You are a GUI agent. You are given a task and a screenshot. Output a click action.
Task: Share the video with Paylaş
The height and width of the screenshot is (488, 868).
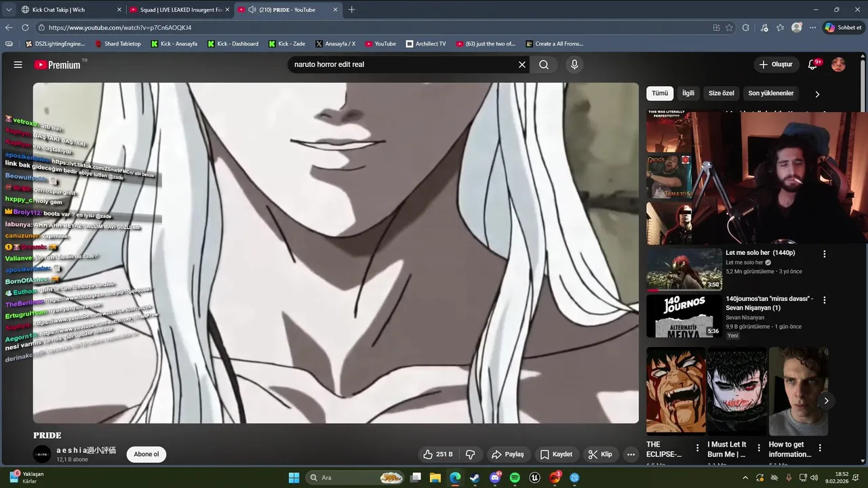(508, 454)
